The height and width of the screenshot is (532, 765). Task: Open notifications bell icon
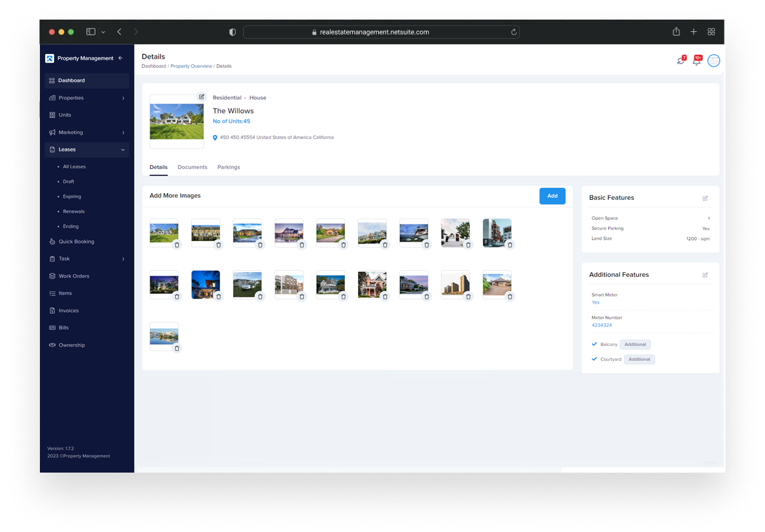pos(697,61)
